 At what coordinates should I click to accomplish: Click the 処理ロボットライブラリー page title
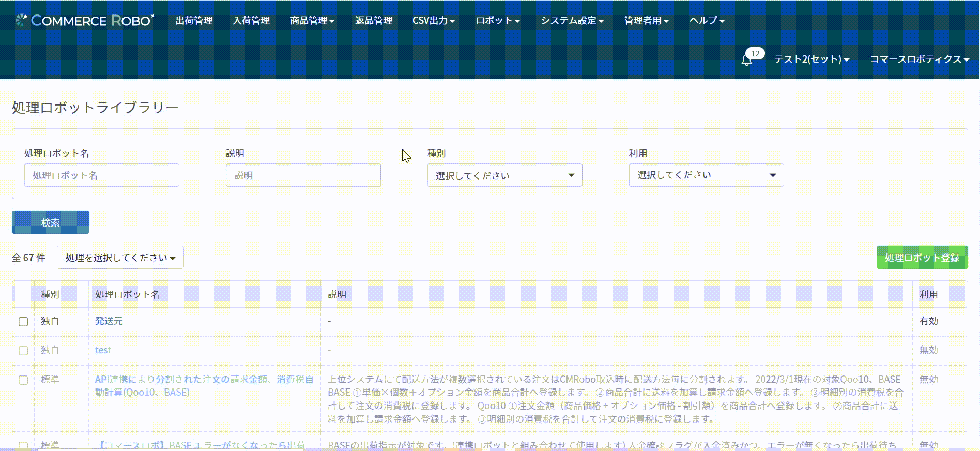[95, 107]
